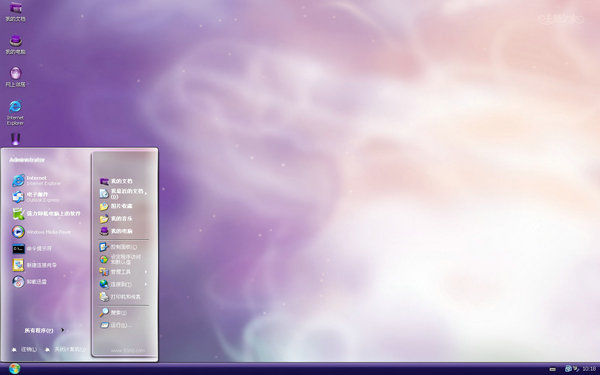Viewport: 600px width, 375px height.
Task: Open Control Panel (控制面板) menu item
Action: 119,247
